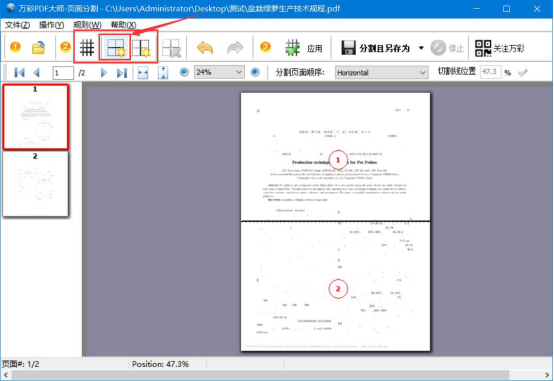Screen dimensions: 554x381
Task: Apply the split rule (应用)
Action: [304, 48]
